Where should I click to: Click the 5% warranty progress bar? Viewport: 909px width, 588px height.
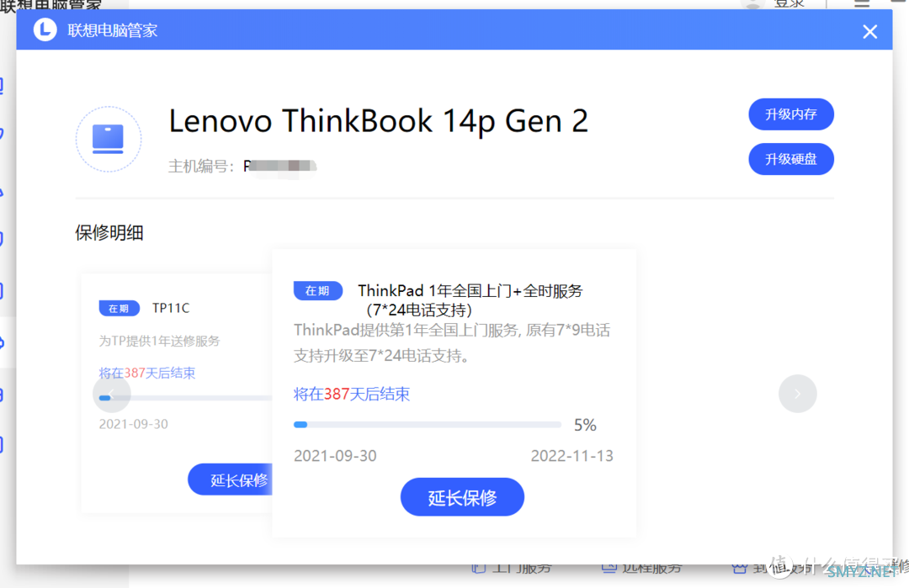(x=428, y=425)
